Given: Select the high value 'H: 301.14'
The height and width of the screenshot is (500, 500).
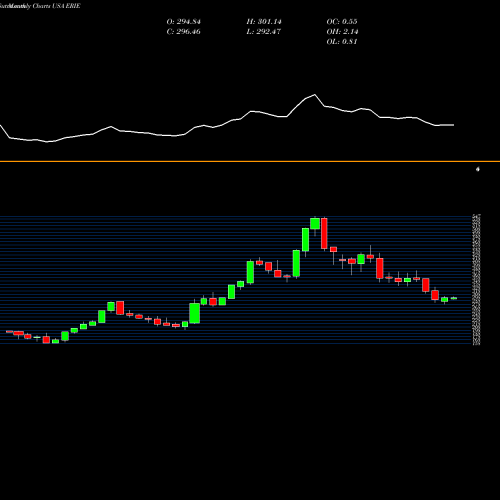Looking at the screenshot, I should [x=264, y=22].
